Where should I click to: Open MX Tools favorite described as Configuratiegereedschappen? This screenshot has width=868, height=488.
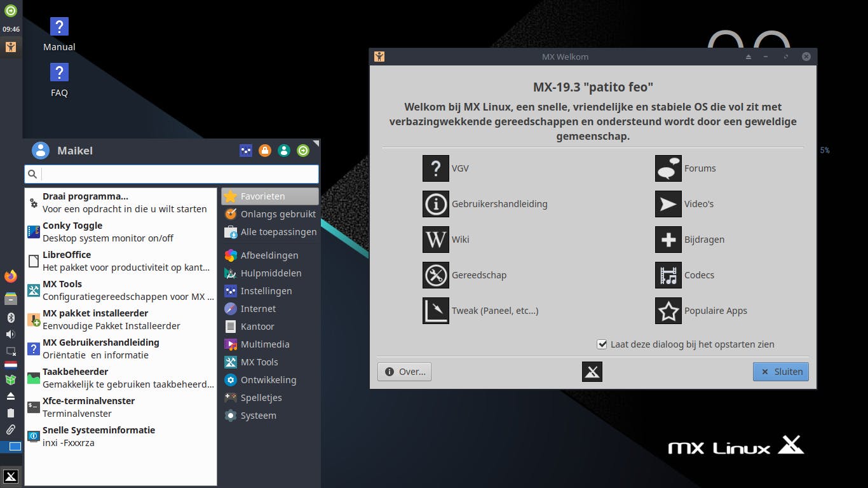pyautogui.click(x=121, y=290)
